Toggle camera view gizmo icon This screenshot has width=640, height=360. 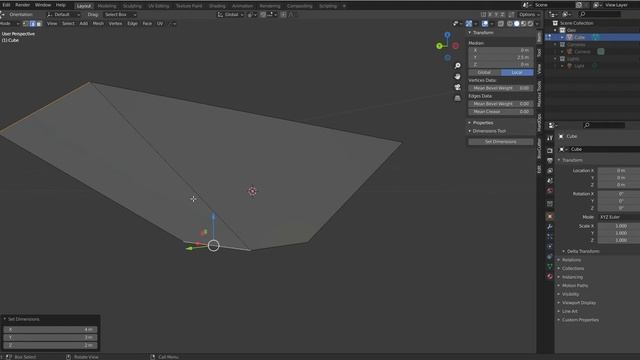[458, 87]
